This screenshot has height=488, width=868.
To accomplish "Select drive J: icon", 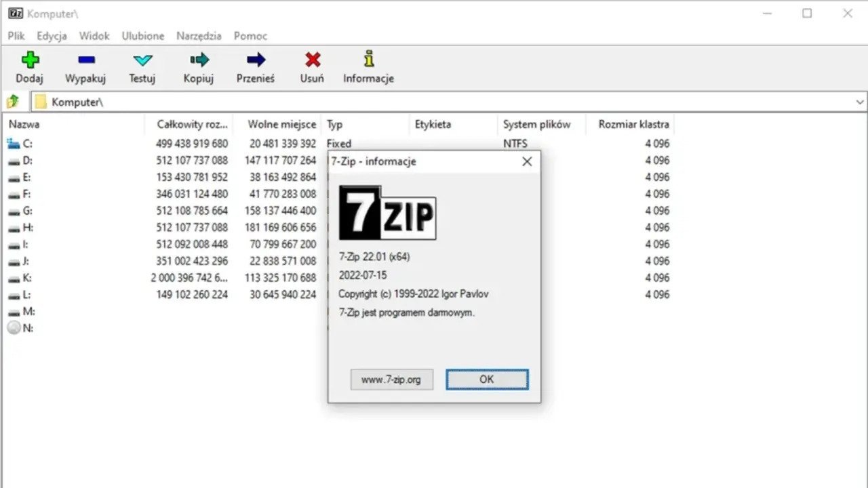I will pyautogui.click(x=14, y=261).
